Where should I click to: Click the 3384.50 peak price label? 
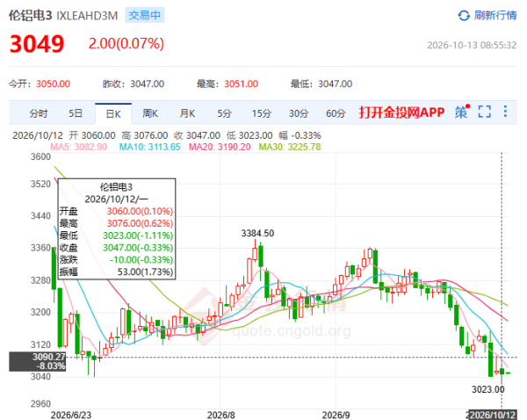pos(257,234)
